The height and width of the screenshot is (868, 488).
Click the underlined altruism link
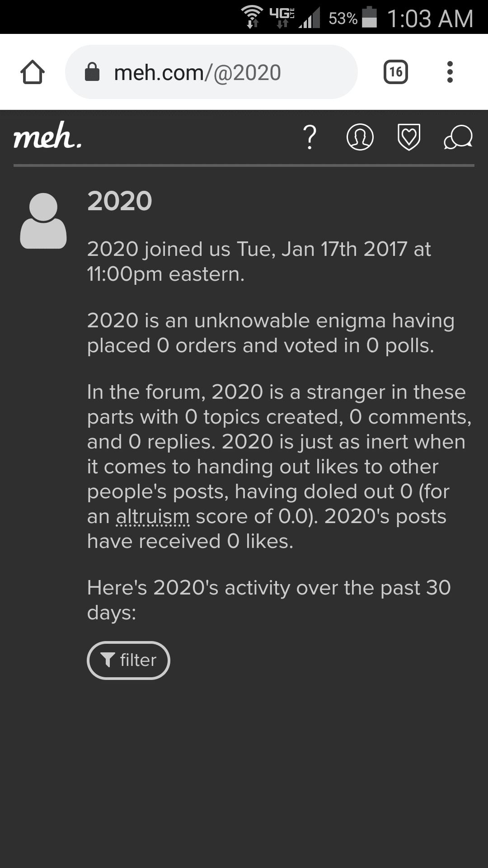click(153, 516)
